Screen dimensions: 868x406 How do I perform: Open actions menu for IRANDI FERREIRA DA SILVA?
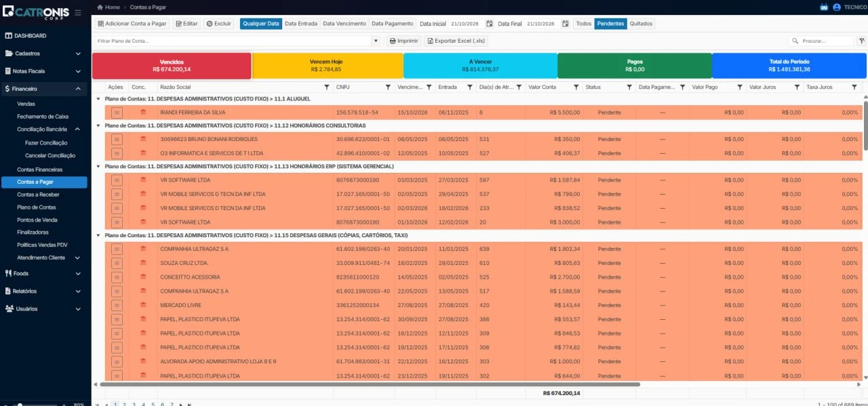(x=117, y=113)
